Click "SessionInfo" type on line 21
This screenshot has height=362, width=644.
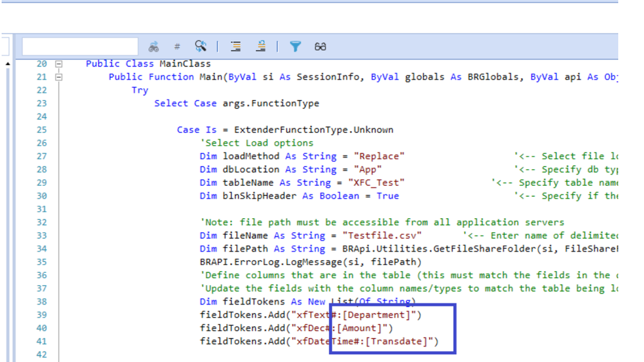click(x=327, y=77)
